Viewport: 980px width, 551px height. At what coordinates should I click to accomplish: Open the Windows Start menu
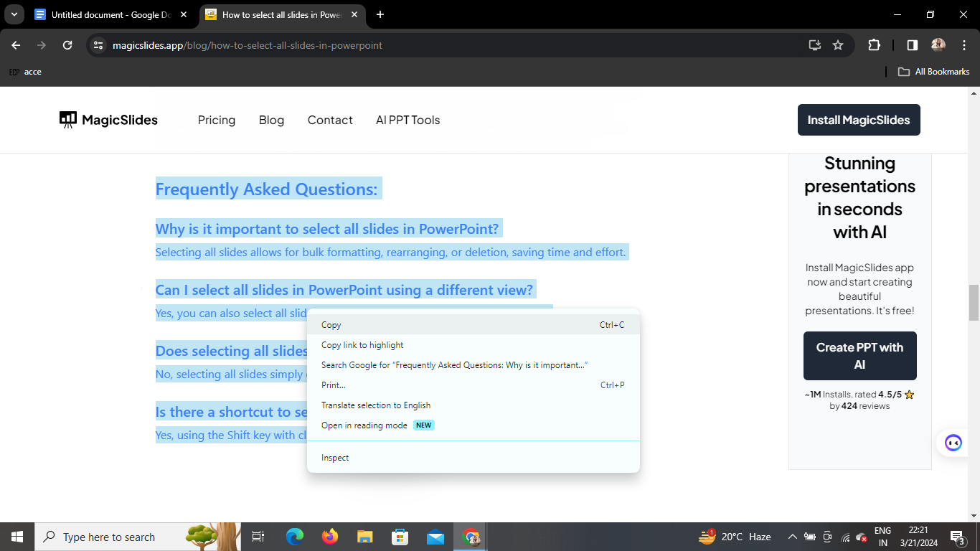point(17,537)
